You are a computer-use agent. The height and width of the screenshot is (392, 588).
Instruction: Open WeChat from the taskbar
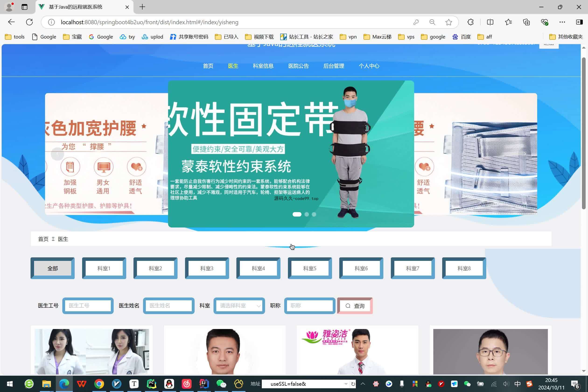coord(221,384)
